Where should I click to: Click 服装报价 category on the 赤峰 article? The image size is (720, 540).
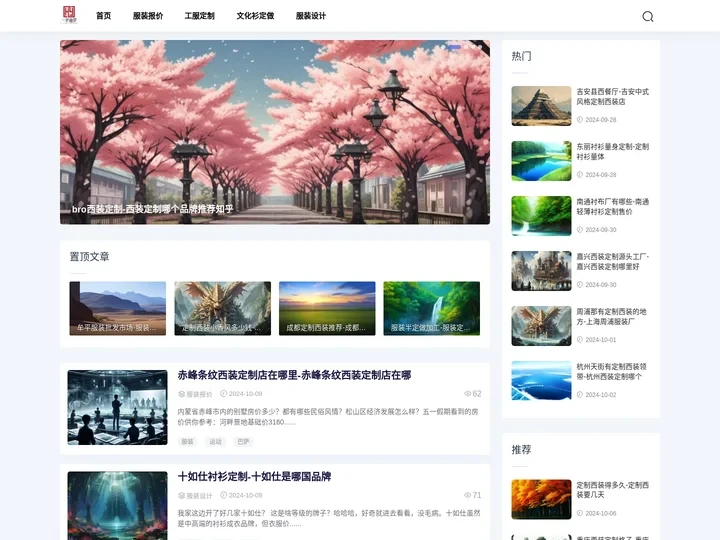click(x=195, y=394)
